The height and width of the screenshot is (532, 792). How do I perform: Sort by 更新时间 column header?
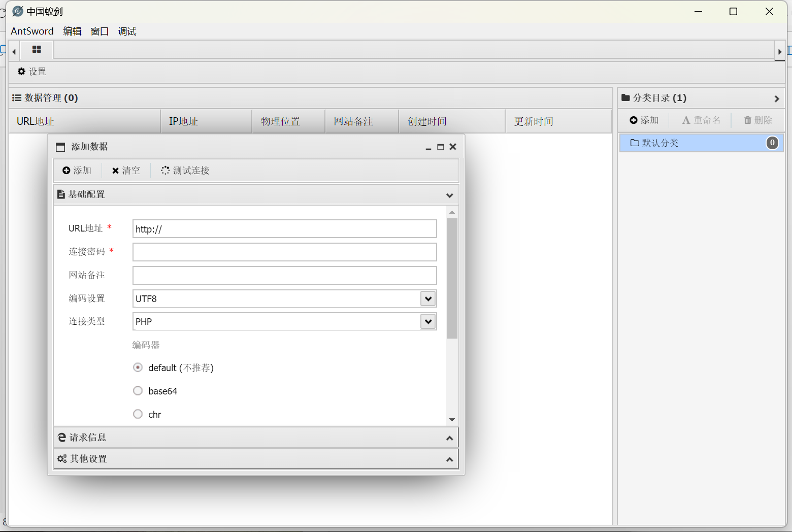pos(558,121)
